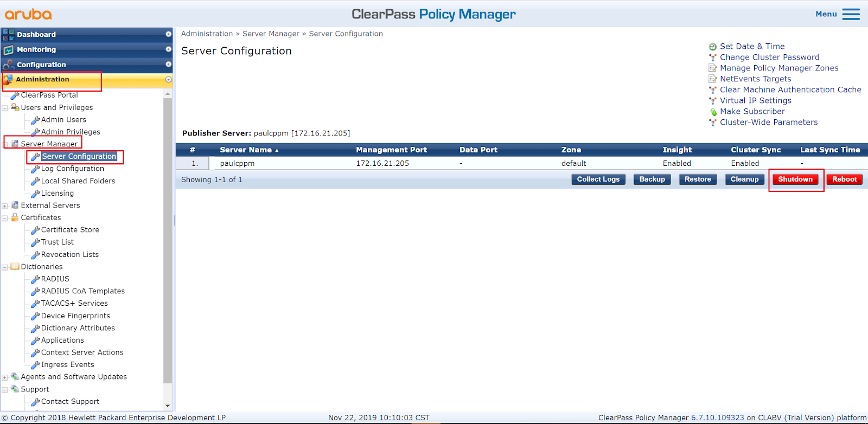Click the red Reboot button
This screenshot has width=868, height=424.
(845, 179)
